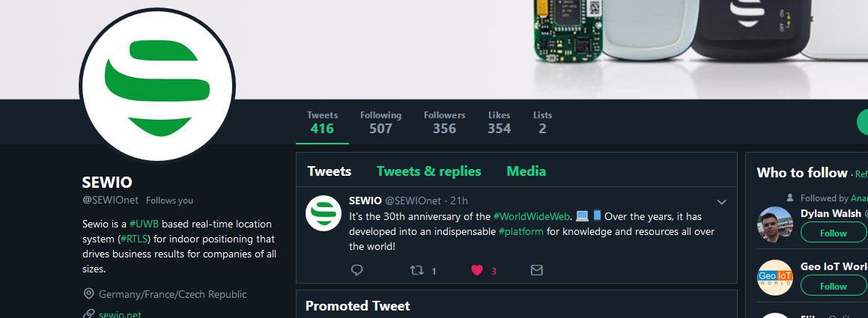
Task: View the Following count of 507
Action: (x=380, y=122)
